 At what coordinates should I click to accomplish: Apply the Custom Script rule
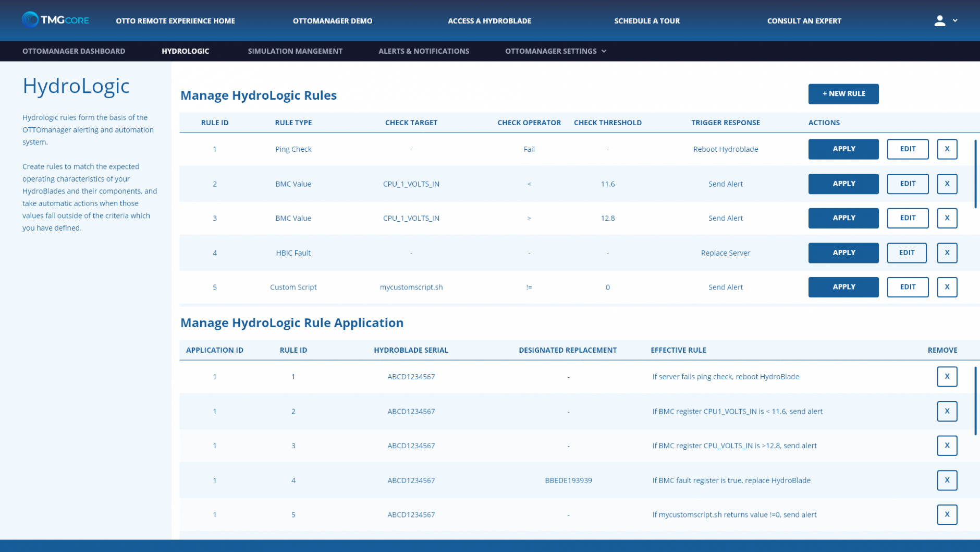pos(843,287)
